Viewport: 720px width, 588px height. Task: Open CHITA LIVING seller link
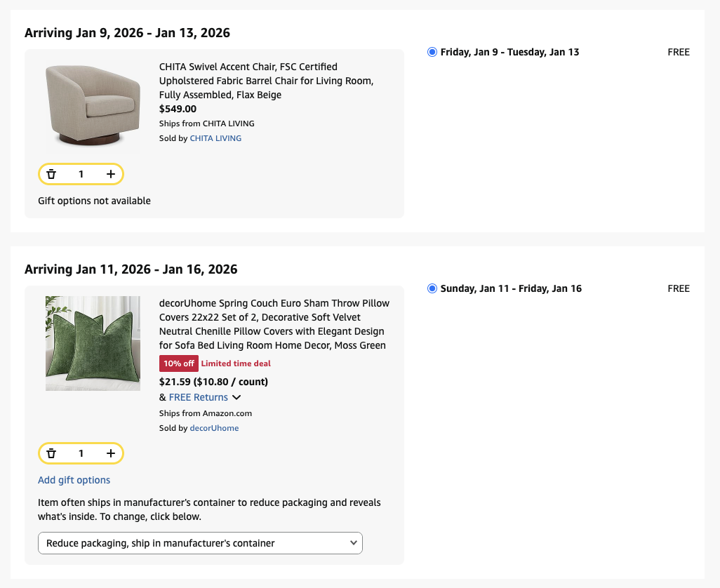tap(215, 138)
